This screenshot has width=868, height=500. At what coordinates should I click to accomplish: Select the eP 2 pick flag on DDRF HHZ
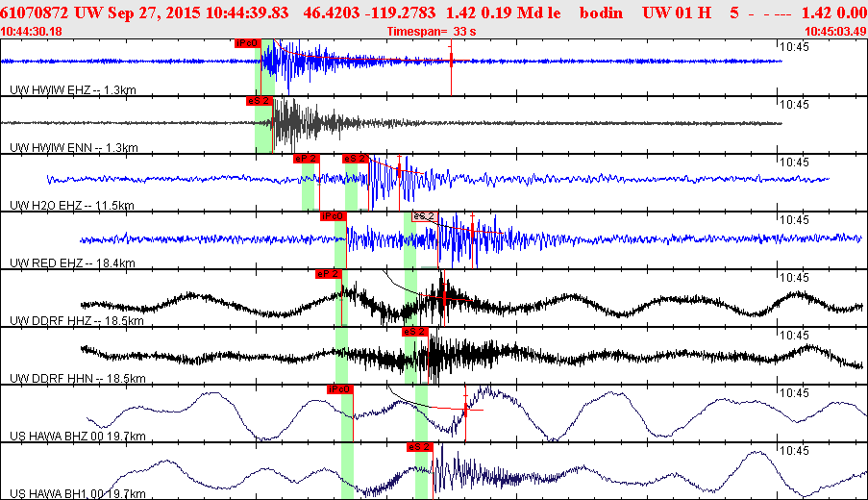329,273
